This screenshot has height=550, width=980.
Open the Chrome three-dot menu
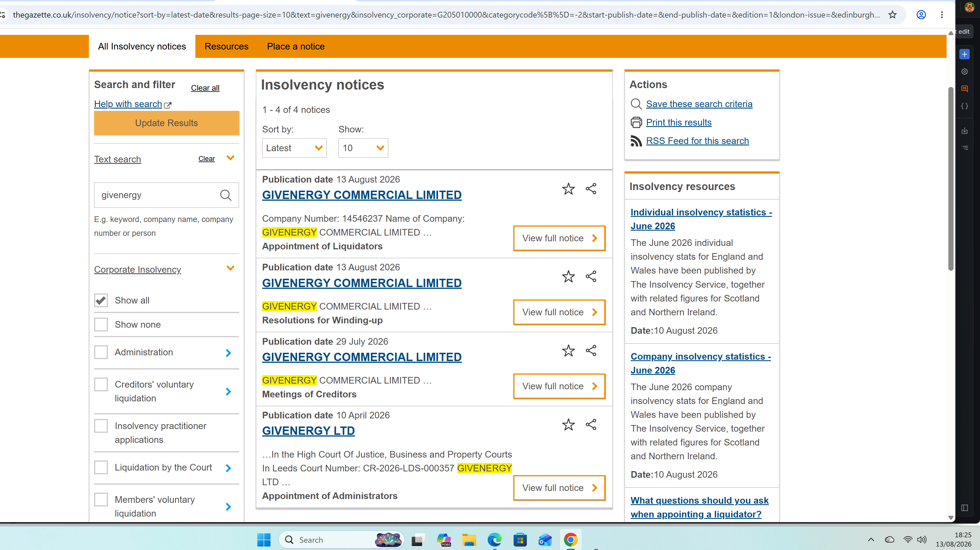pyautogui.click(x=942, y=15)
